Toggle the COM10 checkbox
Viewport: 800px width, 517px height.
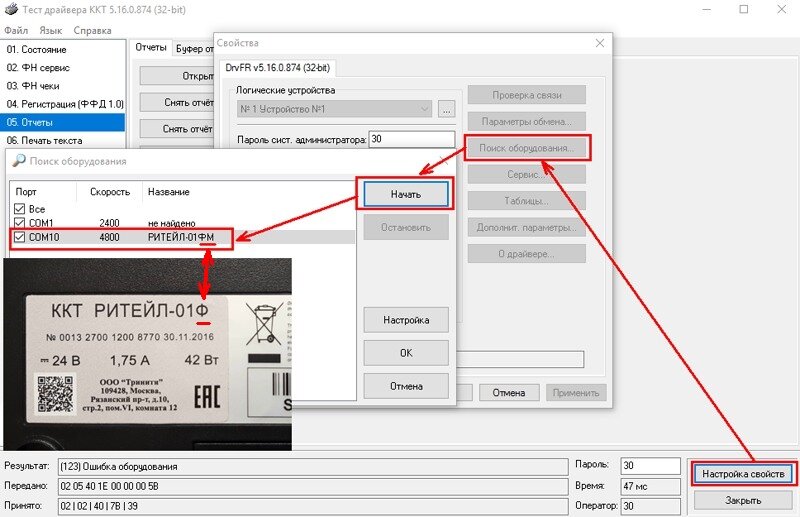[x=19, y=237]
